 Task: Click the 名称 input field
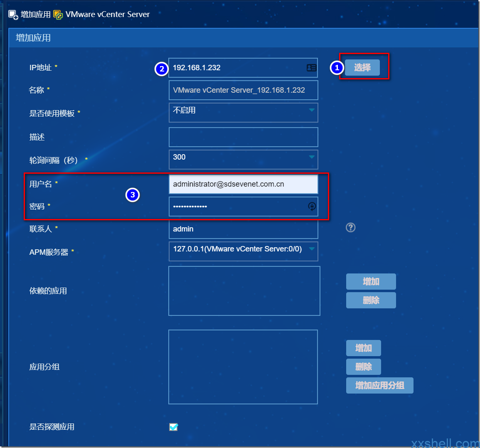244,90
